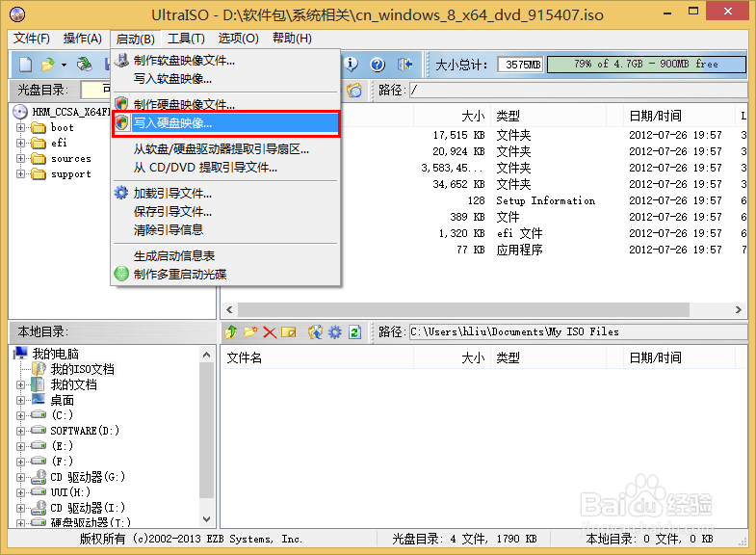Expand the 我的文档 tree node
The image size is (756, 555).
tap(20, 384)
